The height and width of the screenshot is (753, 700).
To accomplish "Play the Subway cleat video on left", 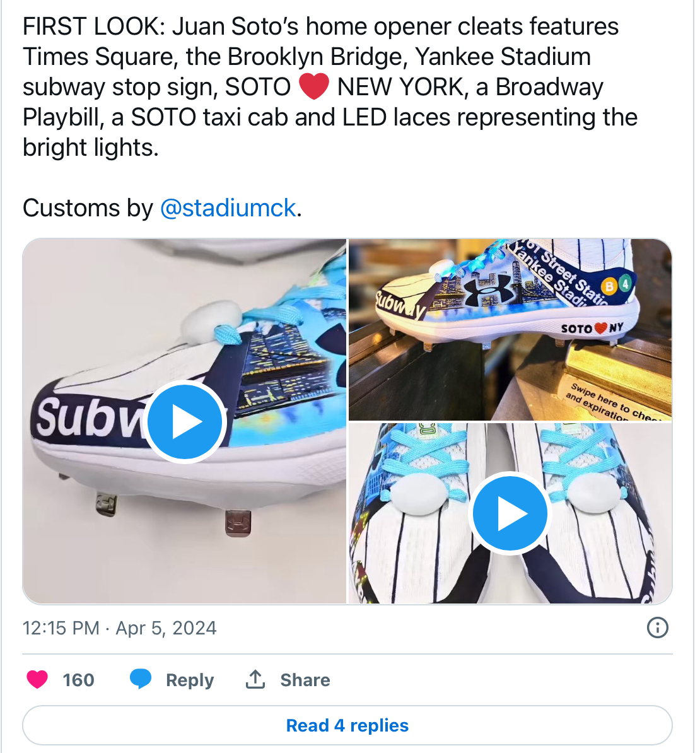I will [x=185, y=422].
